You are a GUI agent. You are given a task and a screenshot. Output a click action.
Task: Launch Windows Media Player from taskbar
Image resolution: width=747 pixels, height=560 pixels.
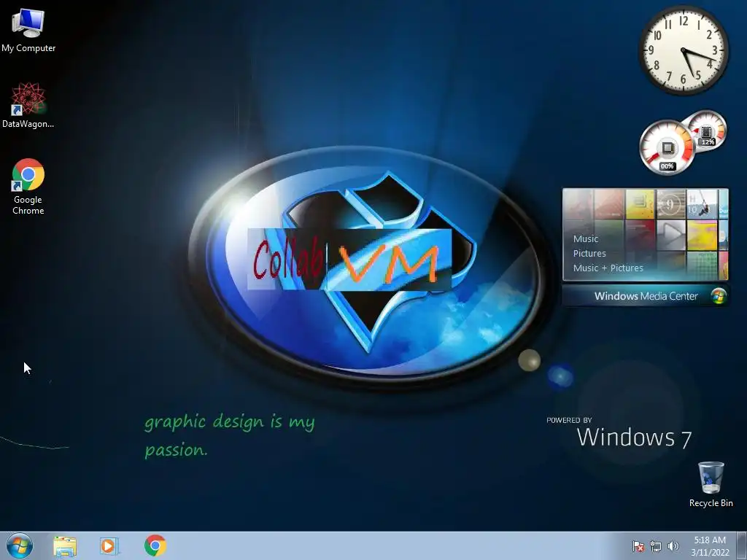(109, 545)
